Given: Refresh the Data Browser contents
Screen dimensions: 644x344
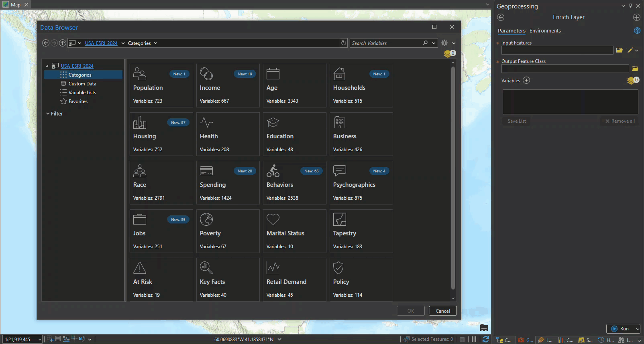Looking at the screenshot, I should (x=344, y=43).
